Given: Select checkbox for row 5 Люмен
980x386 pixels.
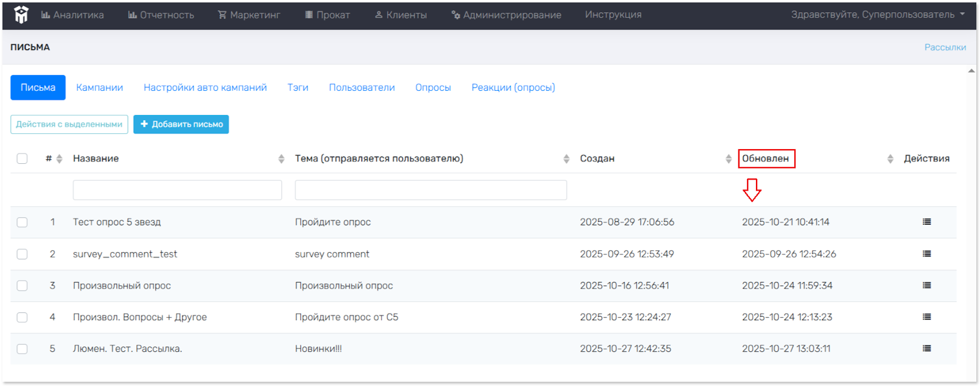Looking at the screenshot, I should (x=23, y=349).
